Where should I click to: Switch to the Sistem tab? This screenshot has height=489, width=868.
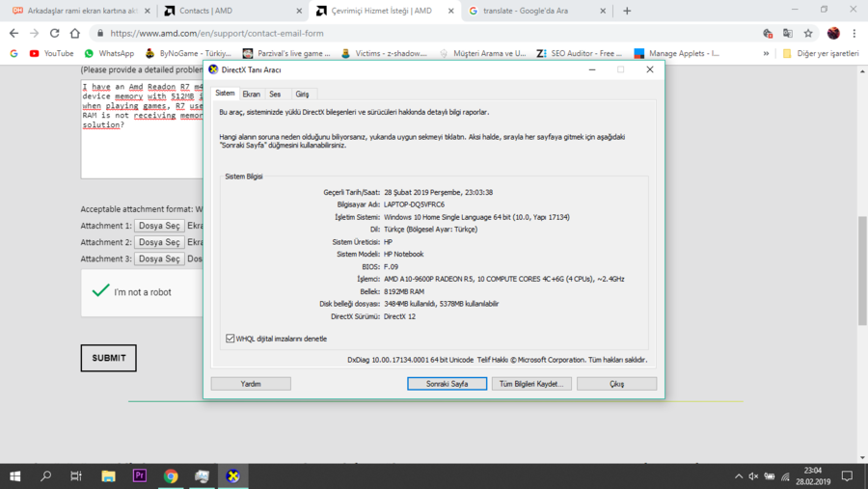[225, 94]
